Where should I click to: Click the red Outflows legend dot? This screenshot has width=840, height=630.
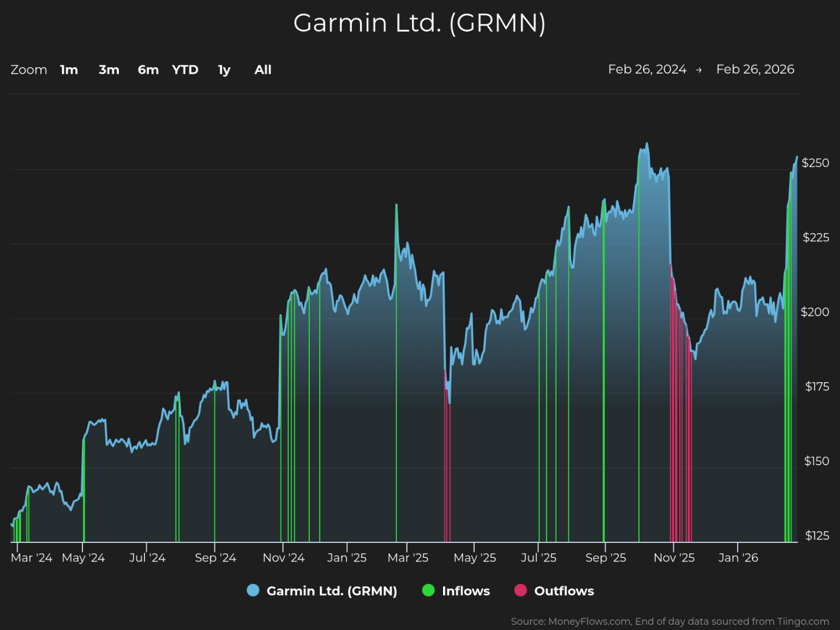pyautogui.click(x=520, y=590)
